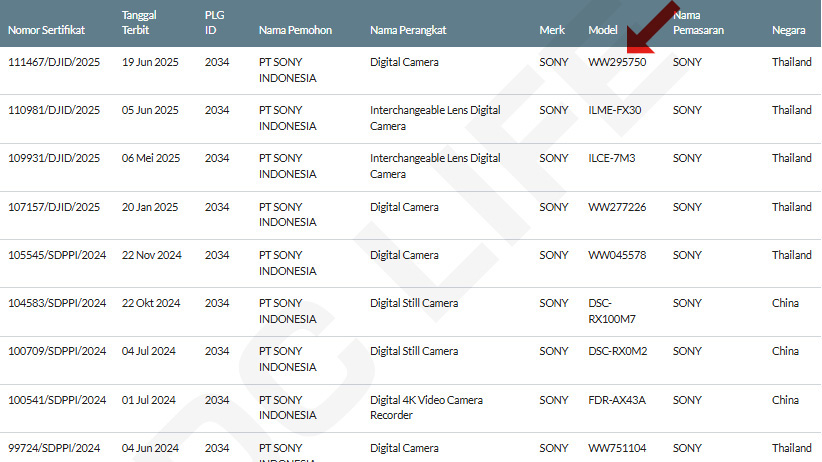The width and height of the screenshot is (822, 462).
Task: Click the date 20 Jan 2025
Action: [150, 207]
